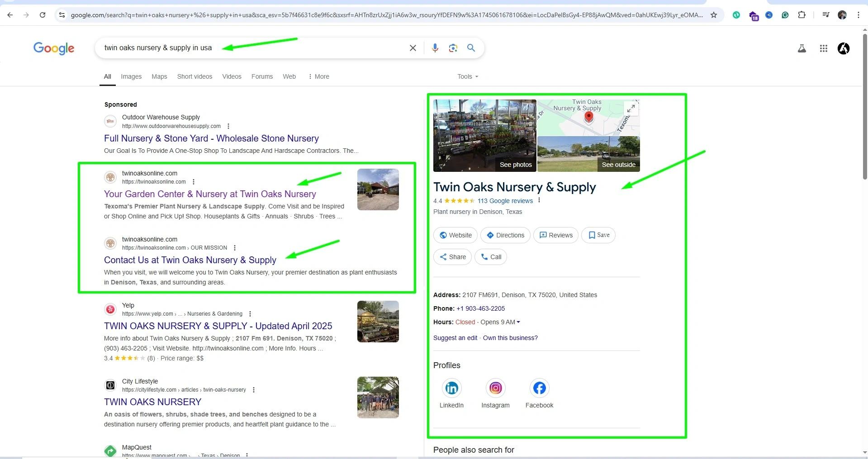Open the Yelp TWIN OAKS NURSERY & SUPPLY link
Viewport: 868px width, 459px height.
(218, 326)
